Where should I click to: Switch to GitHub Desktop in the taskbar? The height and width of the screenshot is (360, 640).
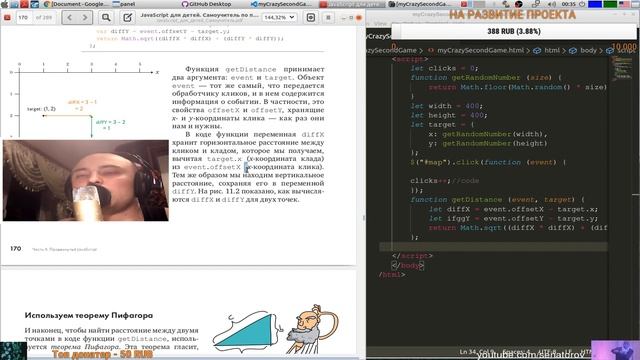click(207, 4)
